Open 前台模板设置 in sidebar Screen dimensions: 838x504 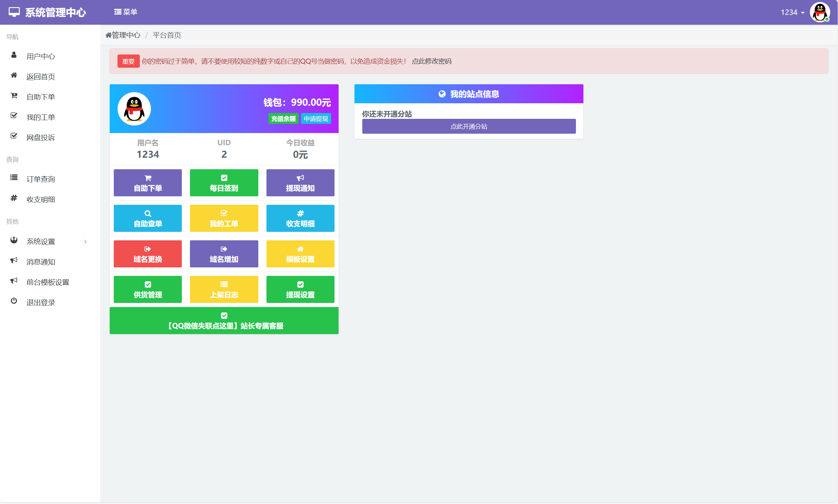pos(48,282)
